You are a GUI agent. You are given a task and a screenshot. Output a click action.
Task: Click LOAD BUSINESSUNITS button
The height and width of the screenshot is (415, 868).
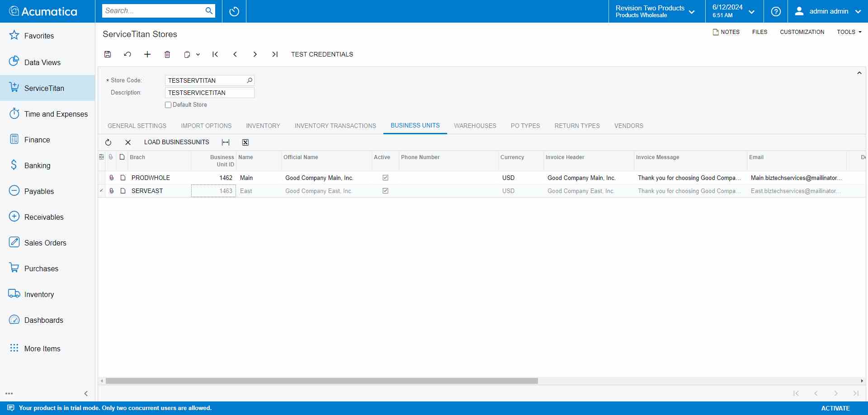pos(177,142)
